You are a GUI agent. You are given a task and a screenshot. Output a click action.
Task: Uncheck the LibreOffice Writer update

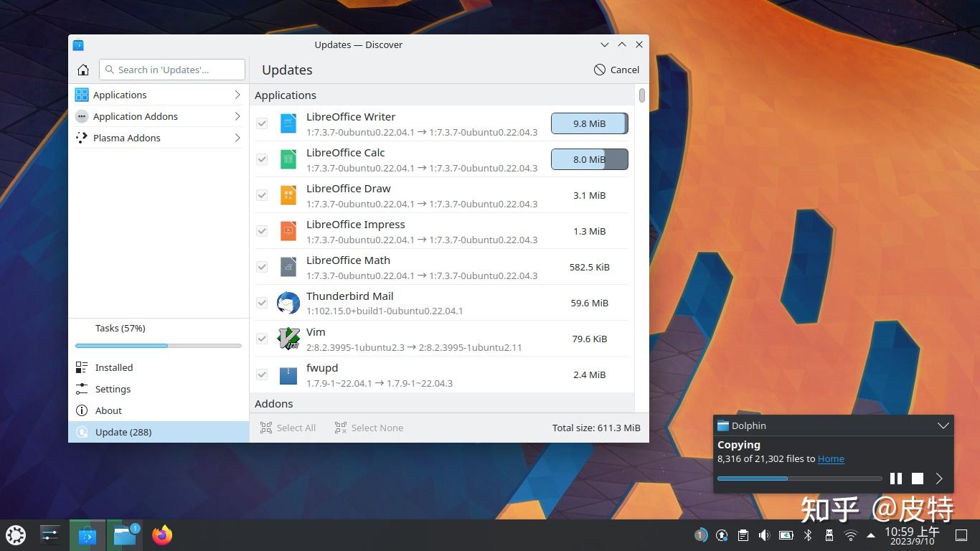click(262, 123)
